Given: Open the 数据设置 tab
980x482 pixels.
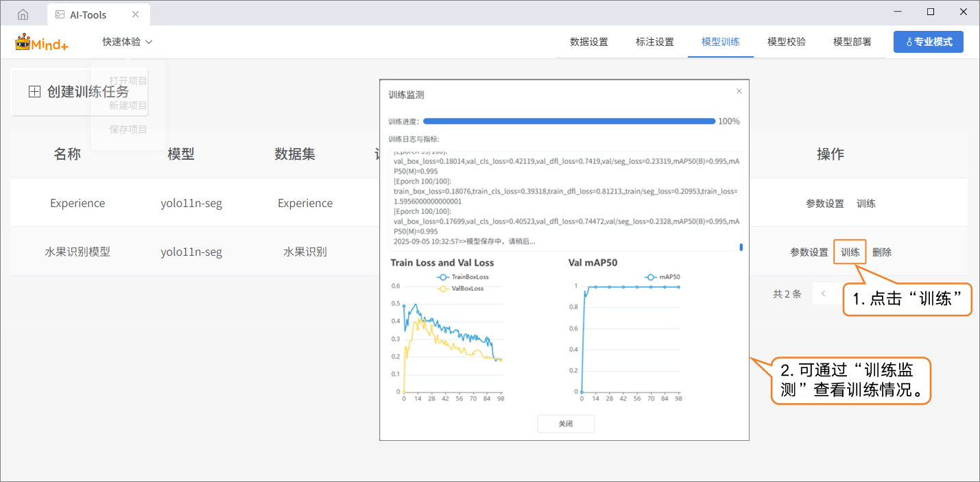Looking at the screenshot, I should [588, 42].
